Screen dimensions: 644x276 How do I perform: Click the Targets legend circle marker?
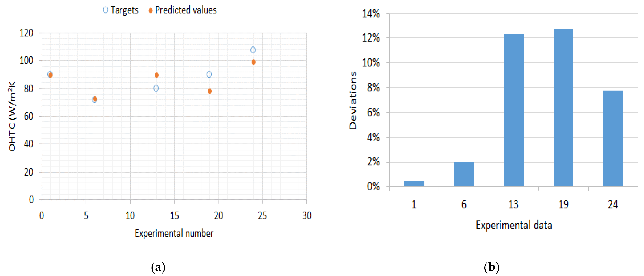click(105, 10)
